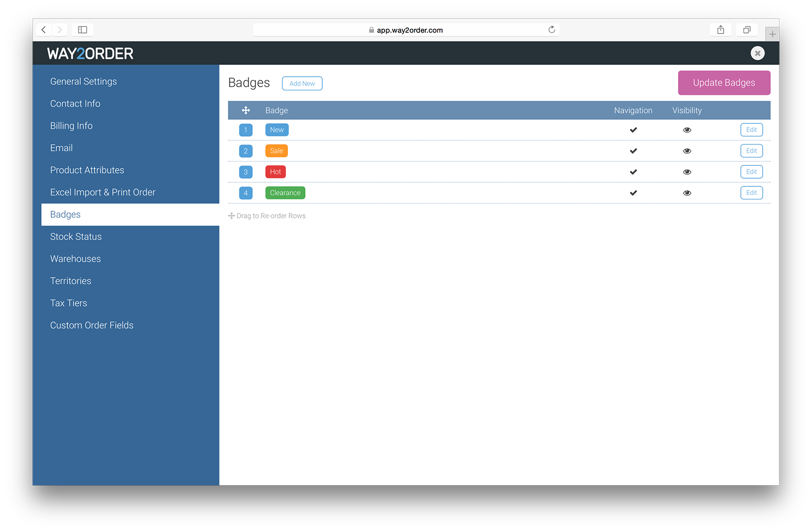812x532 pixels.
Task: Show all tabs overview icon
Action: click(x=747, y=30)
